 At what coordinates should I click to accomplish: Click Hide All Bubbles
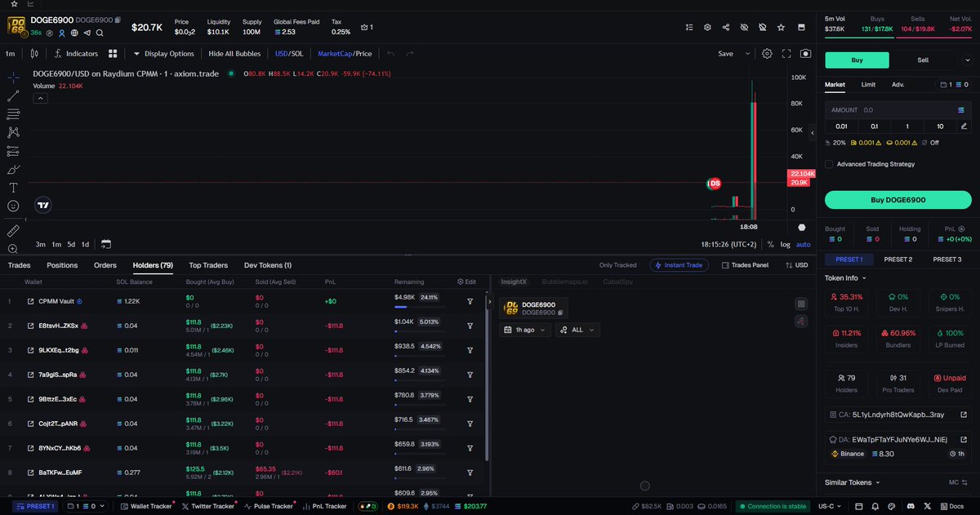click(x=234, y=54)
